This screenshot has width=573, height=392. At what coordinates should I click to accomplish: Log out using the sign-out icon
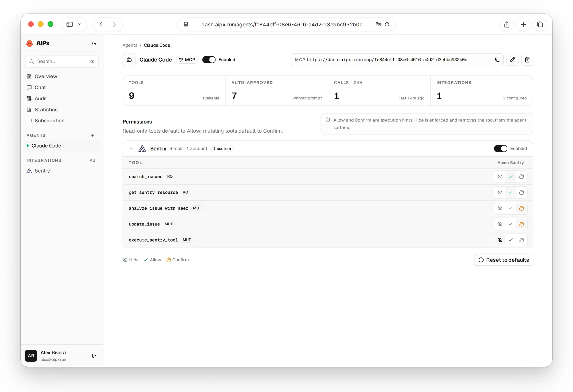pyautogui.click(x=94, y=356)
